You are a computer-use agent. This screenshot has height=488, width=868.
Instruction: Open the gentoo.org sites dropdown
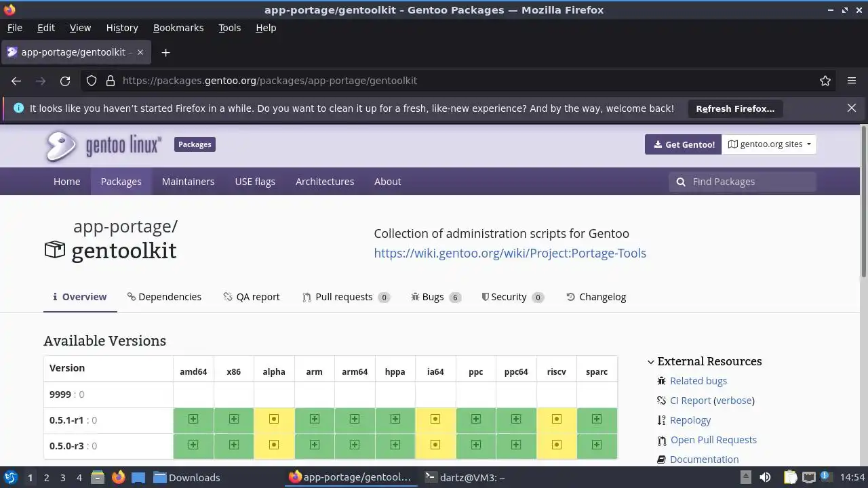tap(769, 144)
